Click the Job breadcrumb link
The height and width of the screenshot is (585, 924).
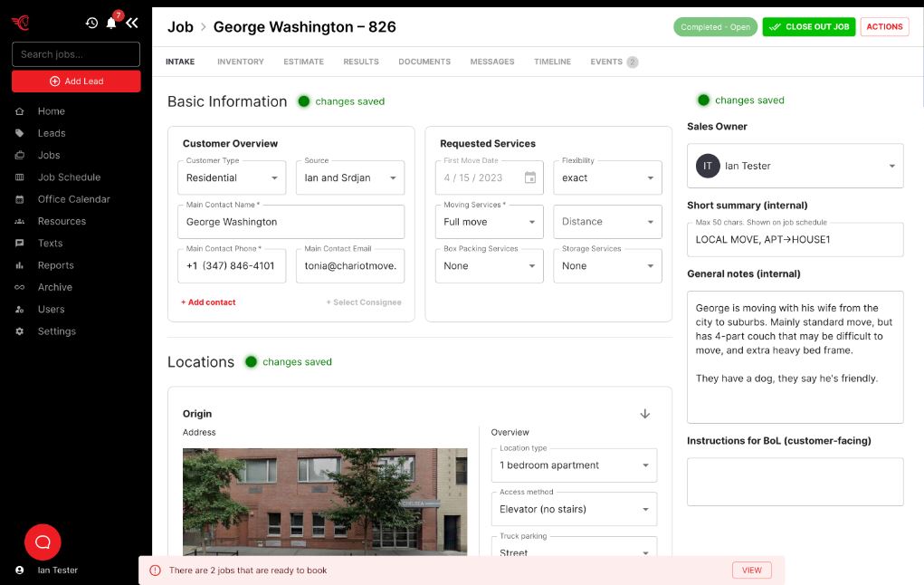click(180, 27)
